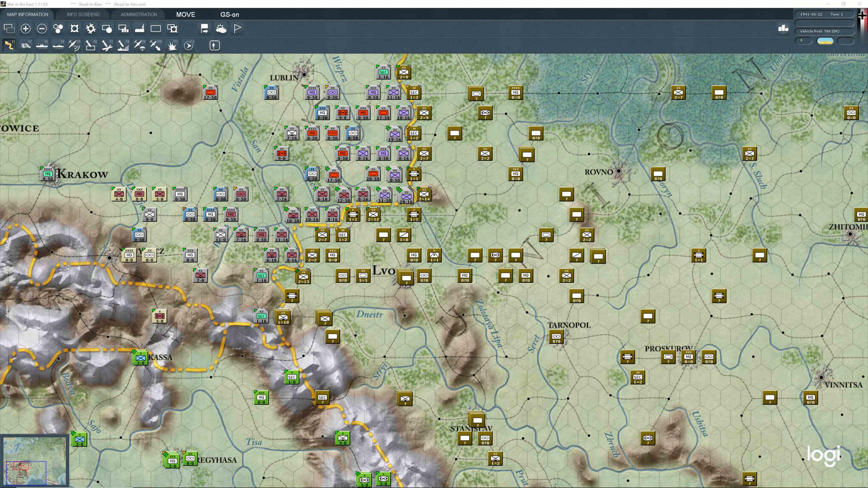868x488 pixels.
Task: Click the LUBLIN city label
Action: [284, 78]
